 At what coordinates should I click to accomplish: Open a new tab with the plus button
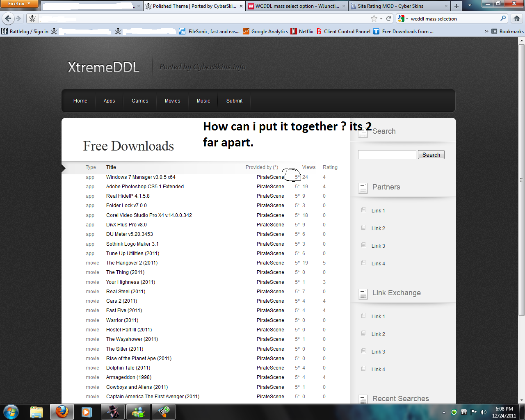click(456, 6)
